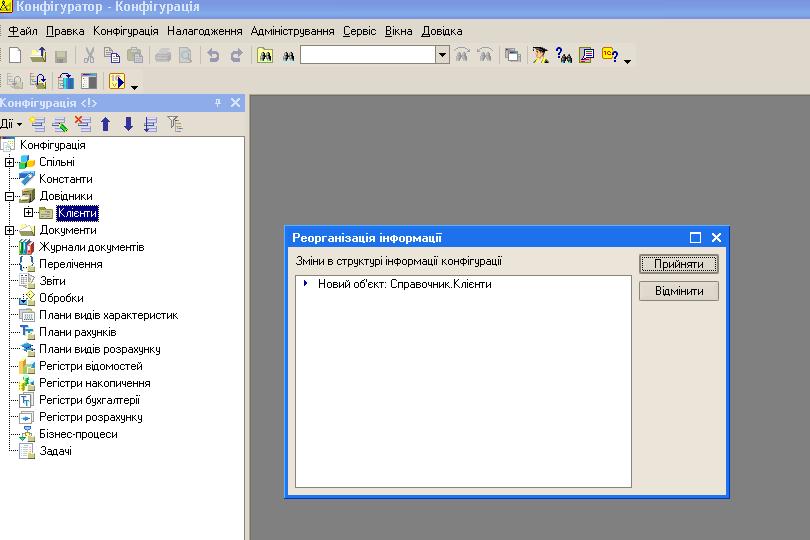Open the Вікна menu
810x540 pixels.
point(398,31)
